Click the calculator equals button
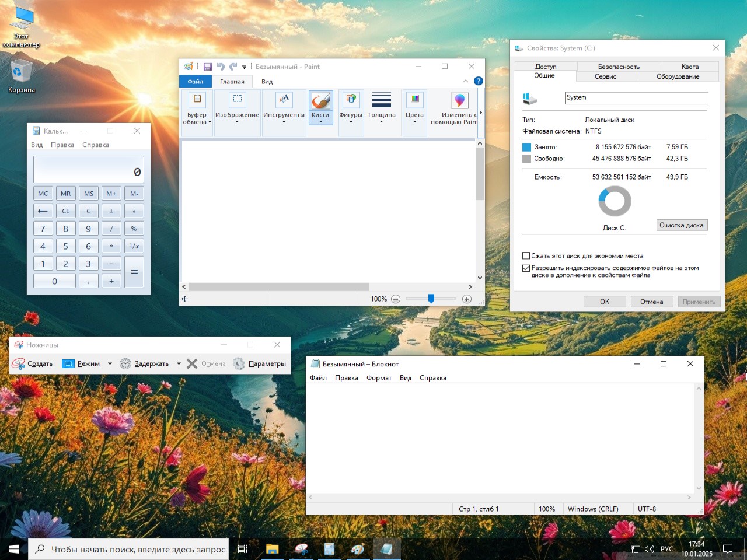This screenshot has height=560, width=747. (x=134, y=272)
